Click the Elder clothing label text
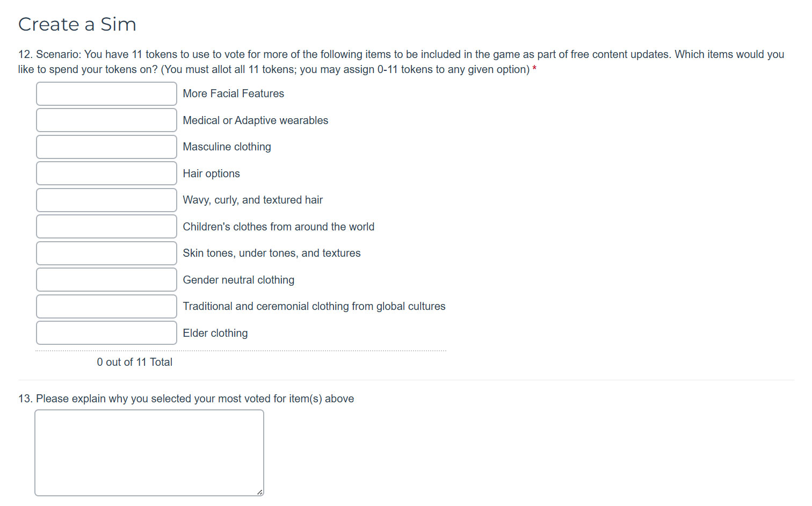The height and width of the screenshot is (506, 812). point(215,333)
